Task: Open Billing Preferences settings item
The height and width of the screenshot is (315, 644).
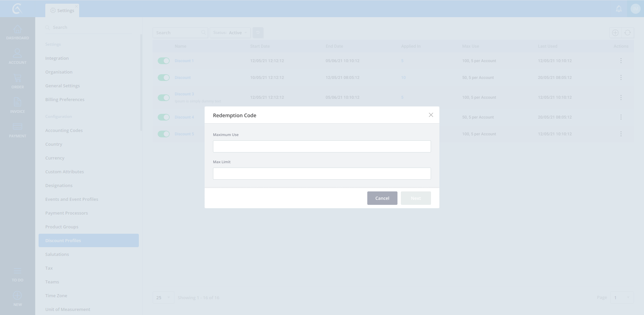Action: click(x=65, y=99)
